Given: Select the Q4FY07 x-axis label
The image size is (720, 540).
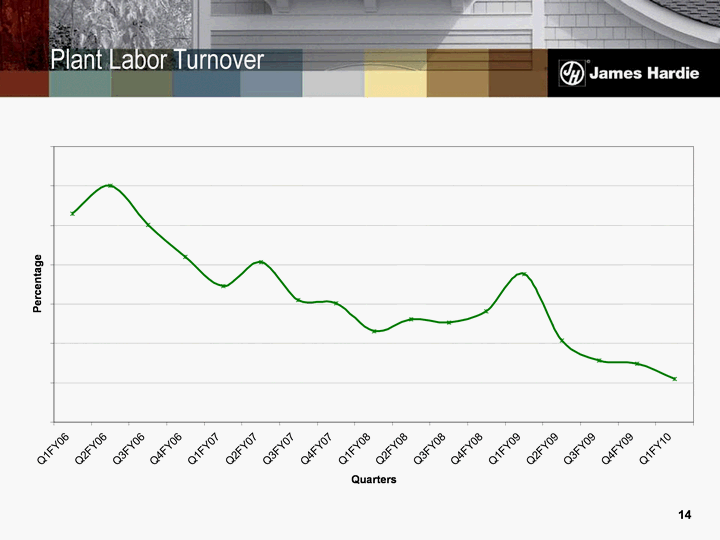Looking at the screenshot, I should (x=317, y=449).
